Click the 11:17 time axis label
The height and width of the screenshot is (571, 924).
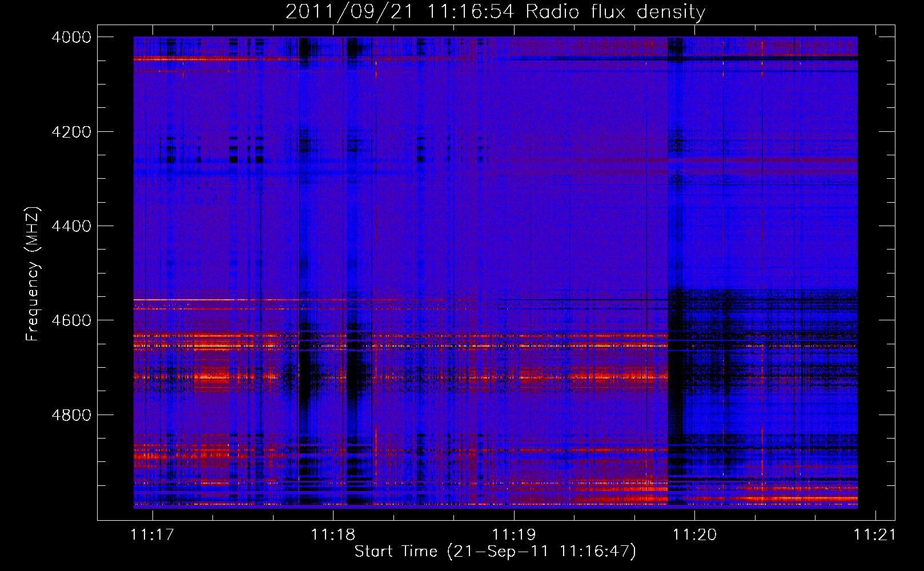point(152,534)
